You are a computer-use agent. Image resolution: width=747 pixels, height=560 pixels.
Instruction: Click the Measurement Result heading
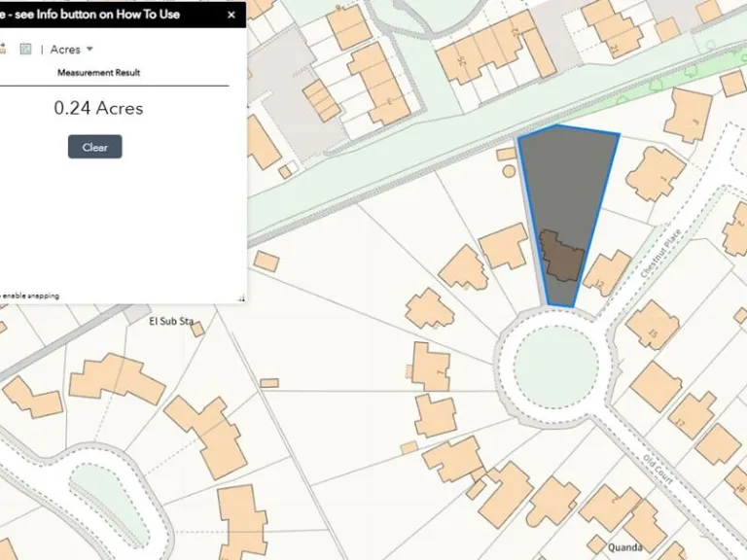pos(98,73)
